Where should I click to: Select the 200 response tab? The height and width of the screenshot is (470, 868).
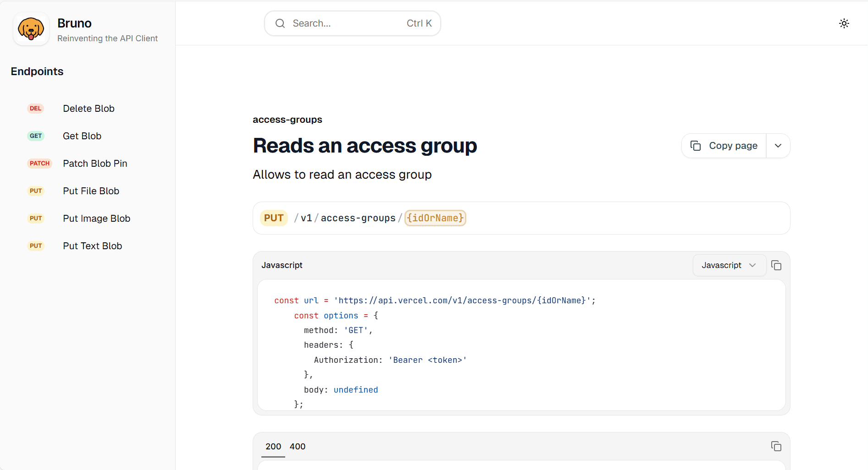click(x=273, y=446)
